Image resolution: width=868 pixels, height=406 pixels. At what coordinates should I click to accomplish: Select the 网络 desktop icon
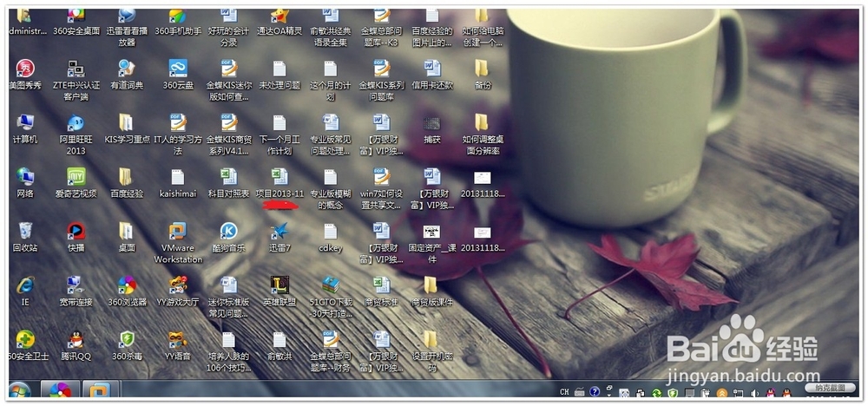tap(25, 183)
